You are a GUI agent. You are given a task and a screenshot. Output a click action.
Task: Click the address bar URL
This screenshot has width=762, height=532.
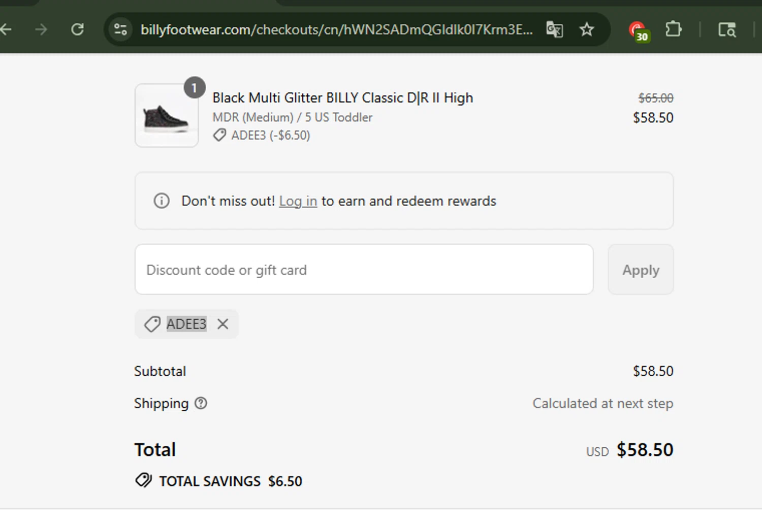point(337,29)
